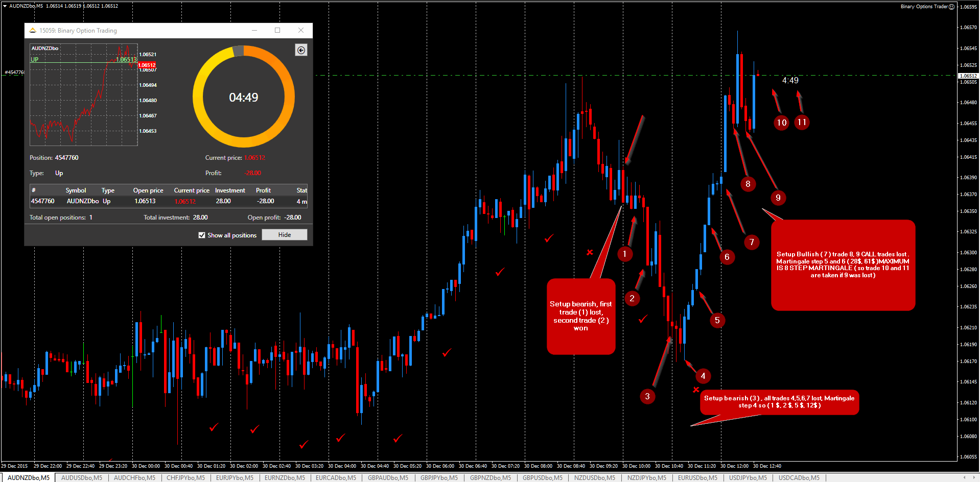
Task: Switch to the GBPAUDbo,M5 chart tab
Action: click(388, 478)
